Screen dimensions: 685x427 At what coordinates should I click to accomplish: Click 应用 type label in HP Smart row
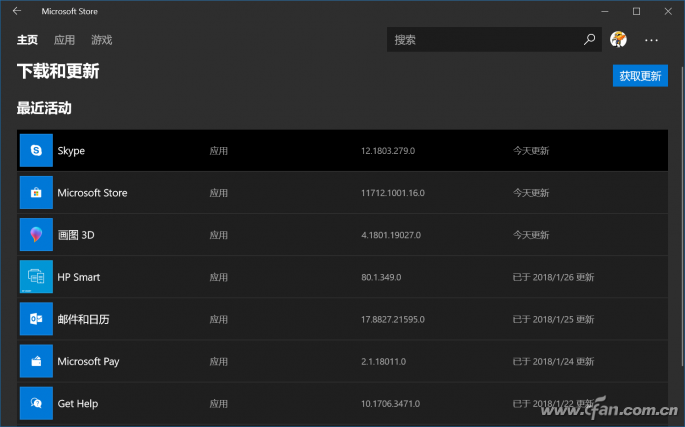218,277
